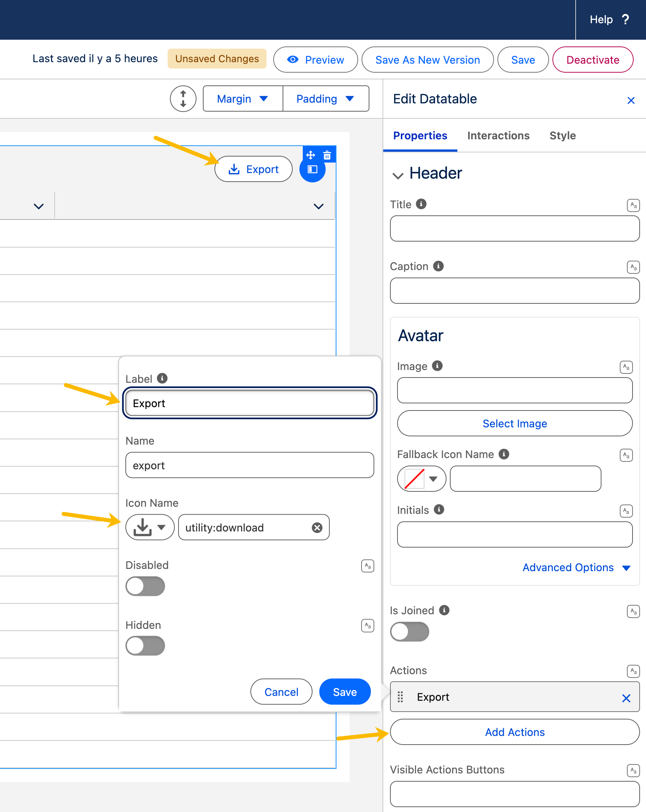Click the Help question mark icon

625,19
